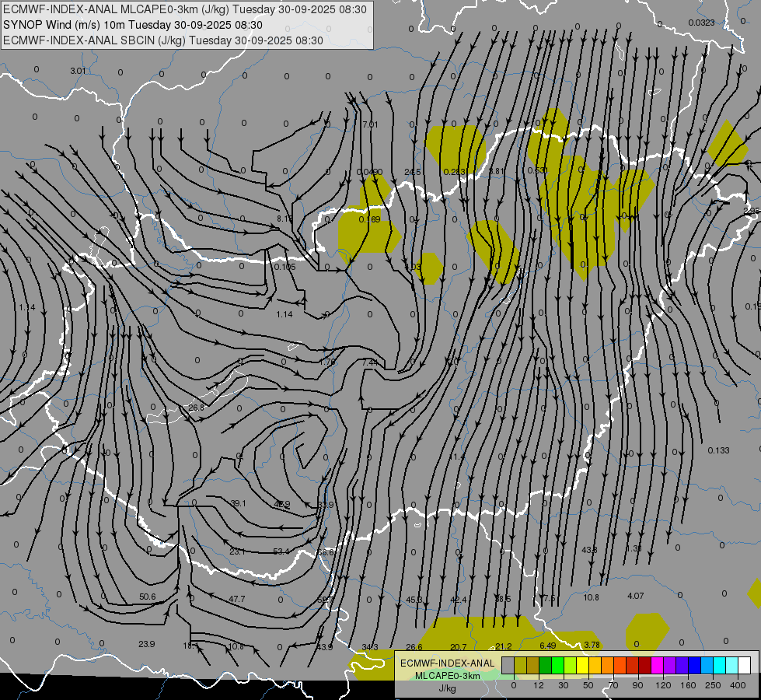This screenshot has width=761, height=700.
Task: Click the 43.8 value on the map
Action: click(589, 550)
